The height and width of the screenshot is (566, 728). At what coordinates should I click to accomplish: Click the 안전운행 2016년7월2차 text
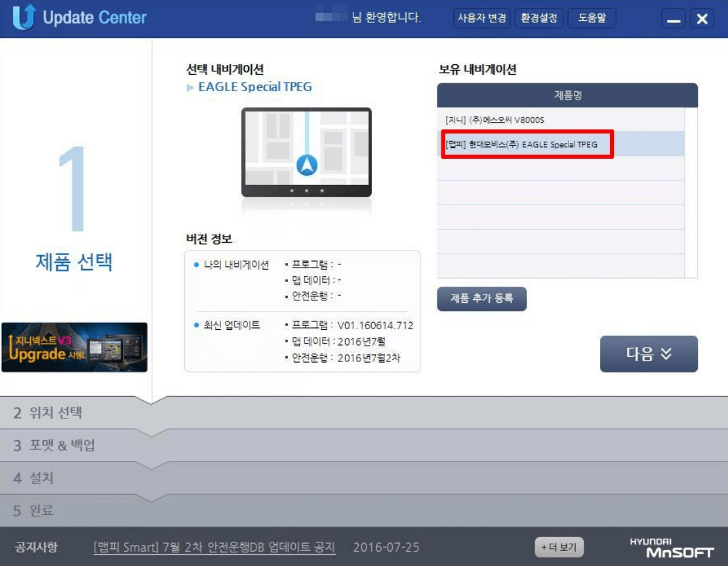[x=346, y=358]
